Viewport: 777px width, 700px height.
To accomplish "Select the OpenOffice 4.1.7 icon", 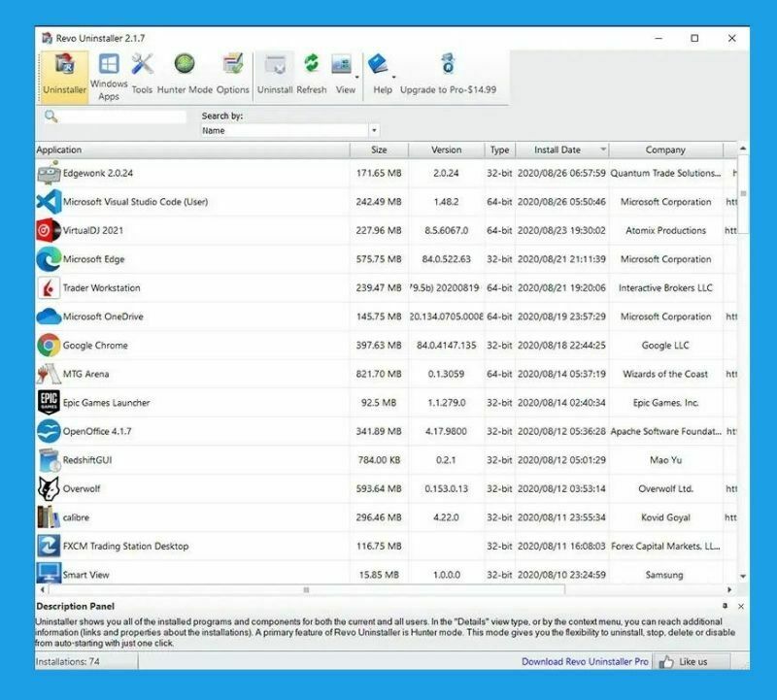I will [49, 431].
